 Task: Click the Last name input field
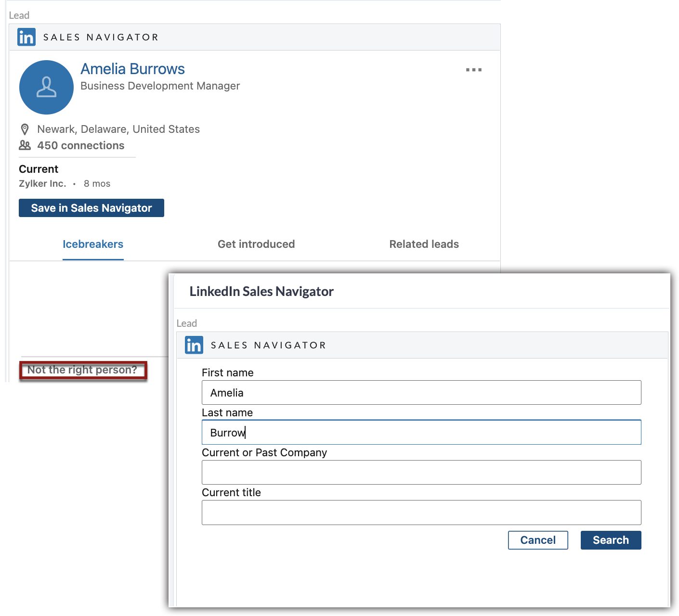[x=421, y=432]
